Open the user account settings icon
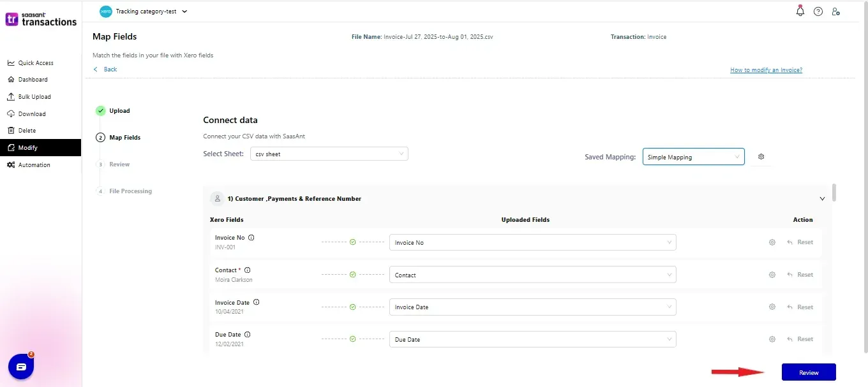868x387 pixels. pyautogui.click(x=836, y=11)
